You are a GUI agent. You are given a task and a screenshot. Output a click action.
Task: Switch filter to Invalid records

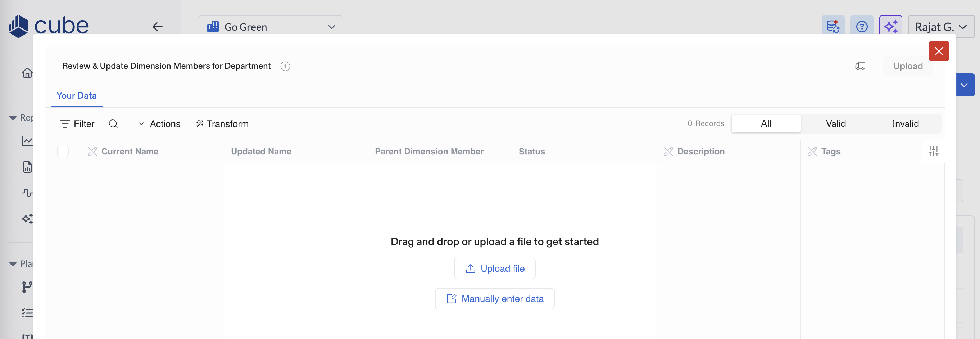click(x=905, y=124)
